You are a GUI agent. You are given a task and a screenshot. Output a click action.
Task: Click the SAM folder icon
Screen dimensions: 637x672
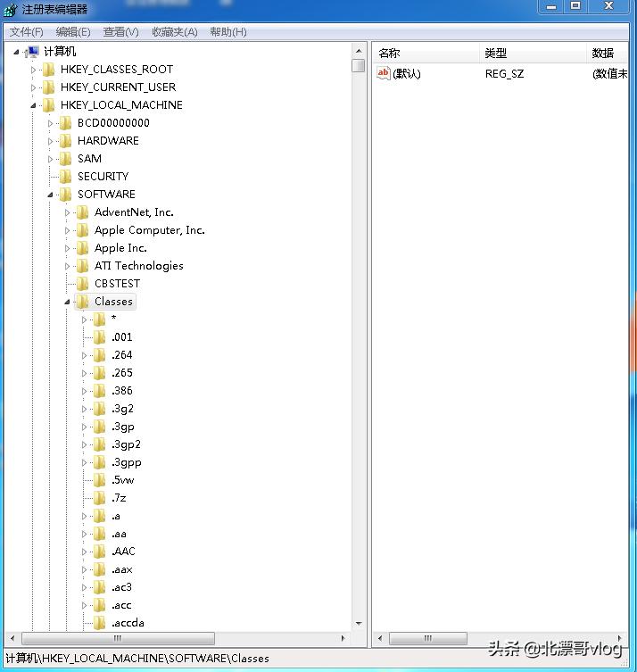(65, 159)
